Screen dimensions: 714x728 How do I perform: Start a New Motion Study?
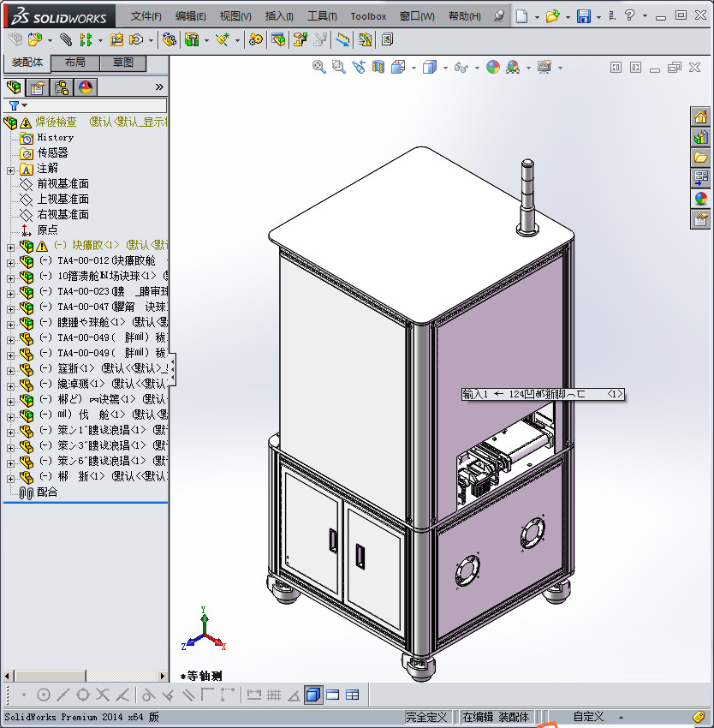255,40
